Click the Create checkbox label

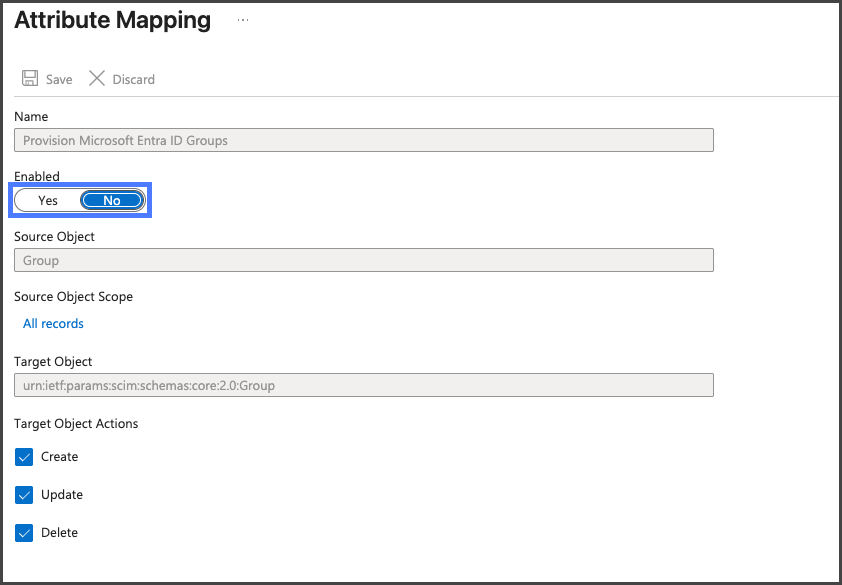click(60, 457)
